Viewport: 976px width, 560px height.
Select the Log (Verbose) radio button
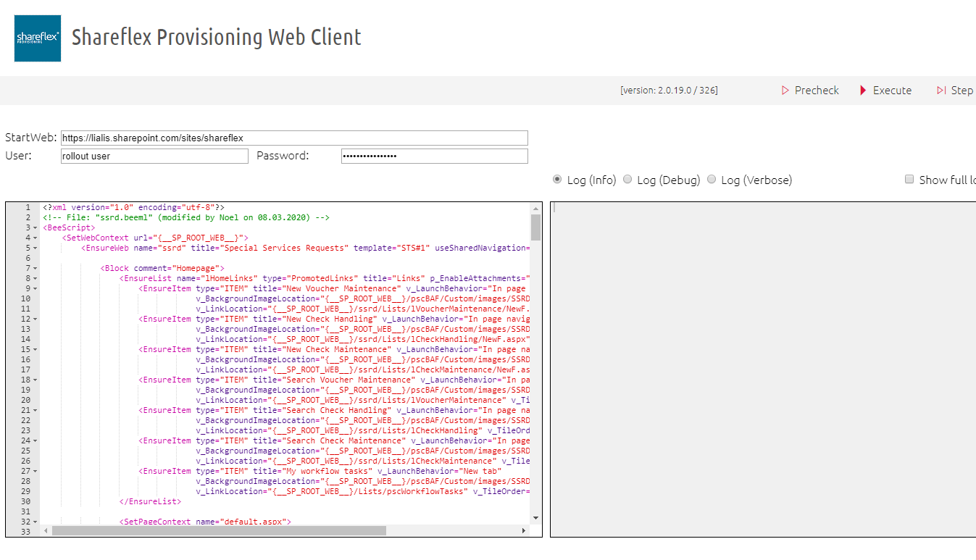[712, 179]
